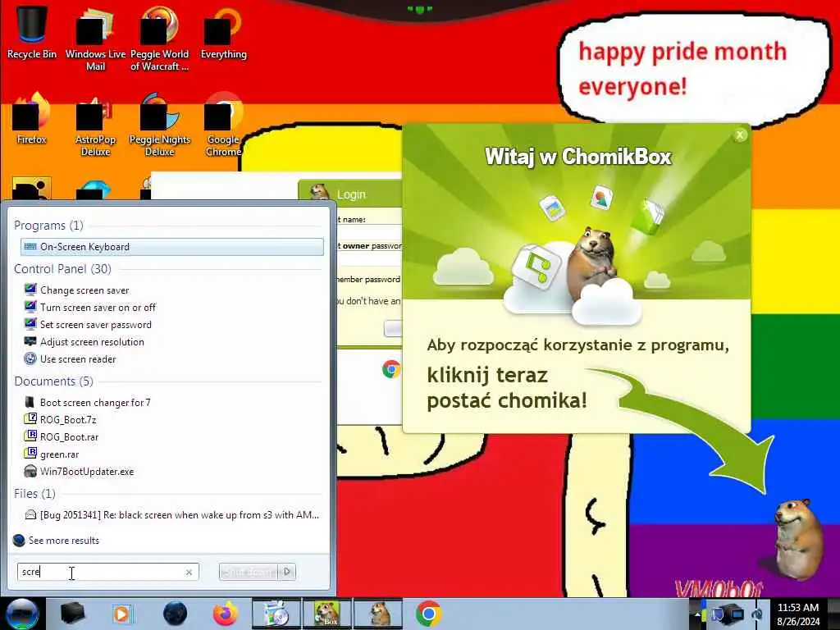Click the black box taskbar icon
Screen dimensions: 840x630
coord(72,614)
